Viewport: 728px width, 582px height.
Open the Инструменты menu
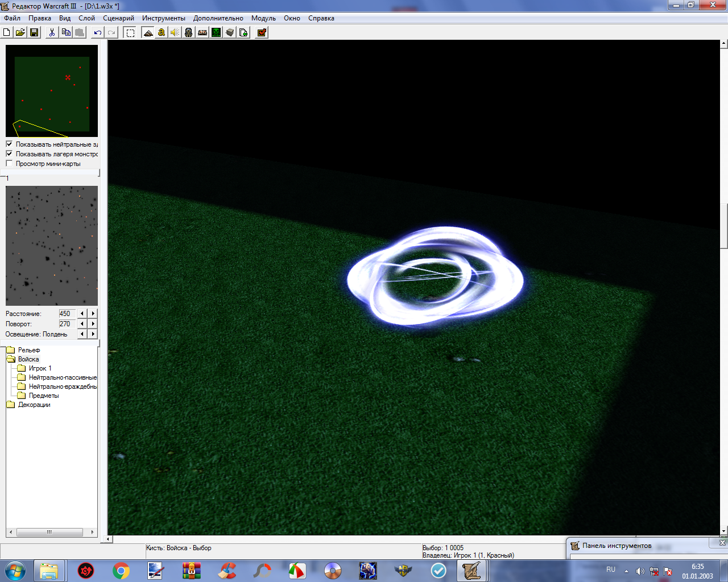(x=164, y=18)
